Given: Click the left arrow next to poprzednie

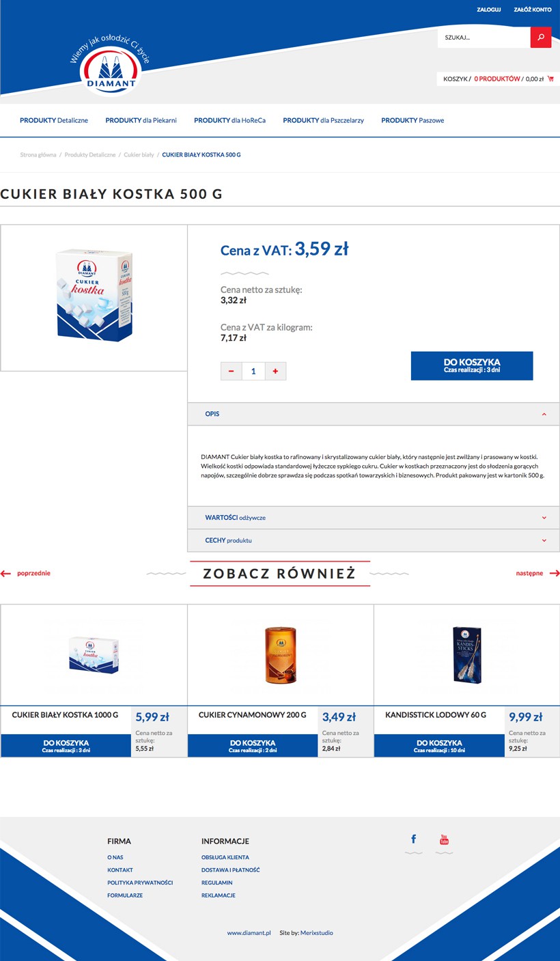Looking at the screenshot, I should click(6, 574).
